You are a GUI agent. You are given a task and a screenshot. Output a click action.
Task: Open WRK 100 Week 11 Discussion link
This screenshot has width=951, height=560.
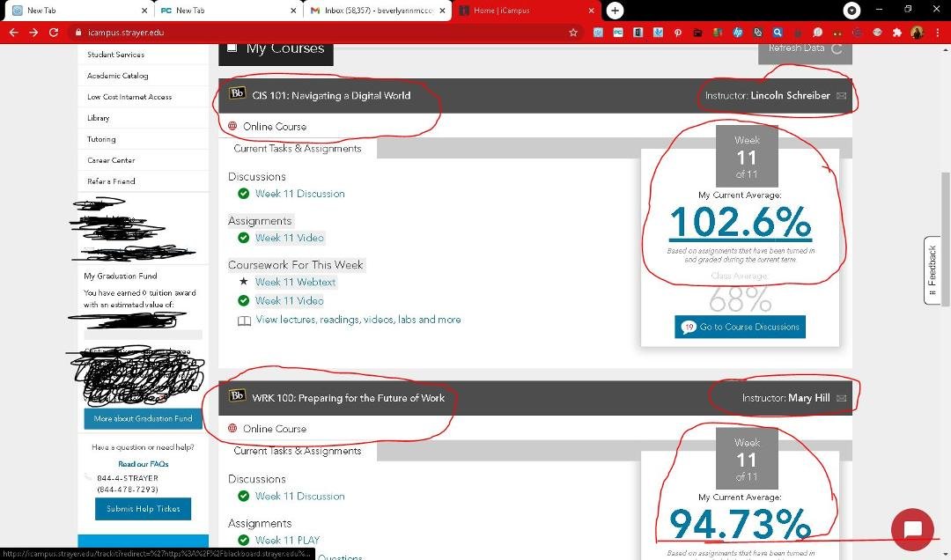[x=299, y=497]
